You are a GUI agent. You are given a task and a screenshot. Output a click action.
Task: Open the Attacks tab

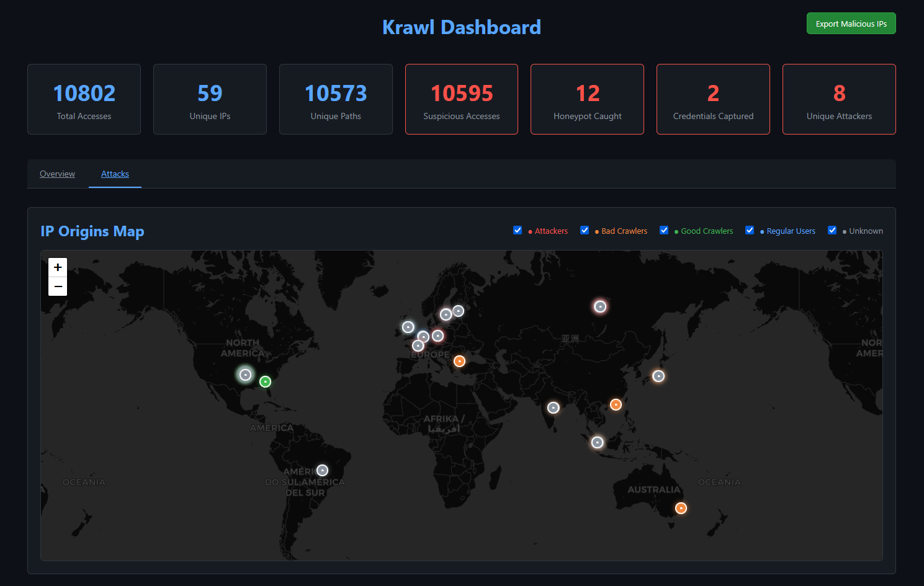point(115,174)
